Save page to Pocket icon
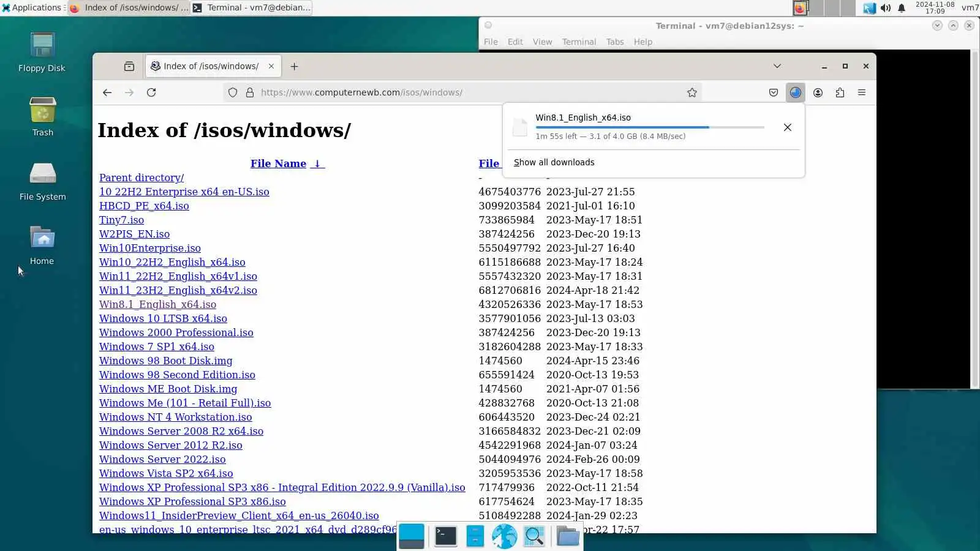This screenshot has width=980, height=551. click(x=774, y=92)
